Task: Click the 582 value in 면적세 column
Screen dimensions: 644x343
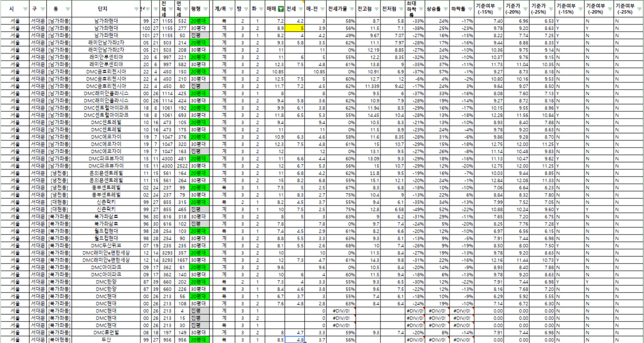Action: point(182,65)
